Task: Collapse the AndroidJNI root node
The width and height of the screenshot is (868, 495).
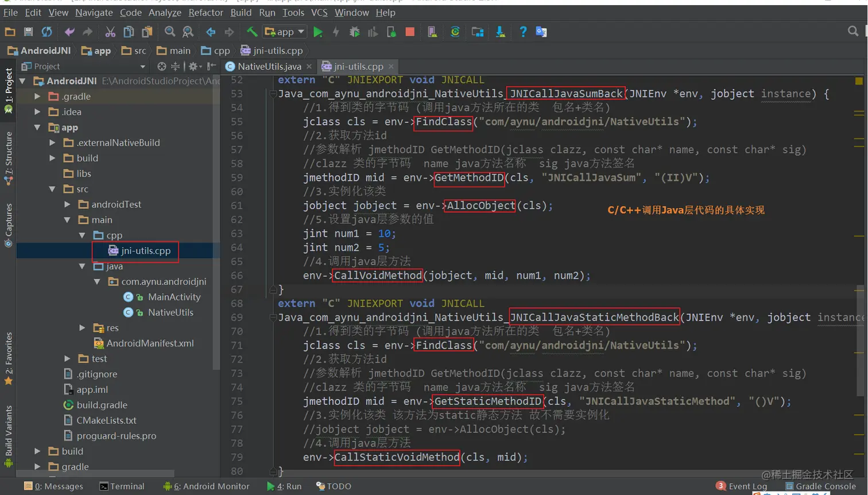Action: tap(23, 81)
